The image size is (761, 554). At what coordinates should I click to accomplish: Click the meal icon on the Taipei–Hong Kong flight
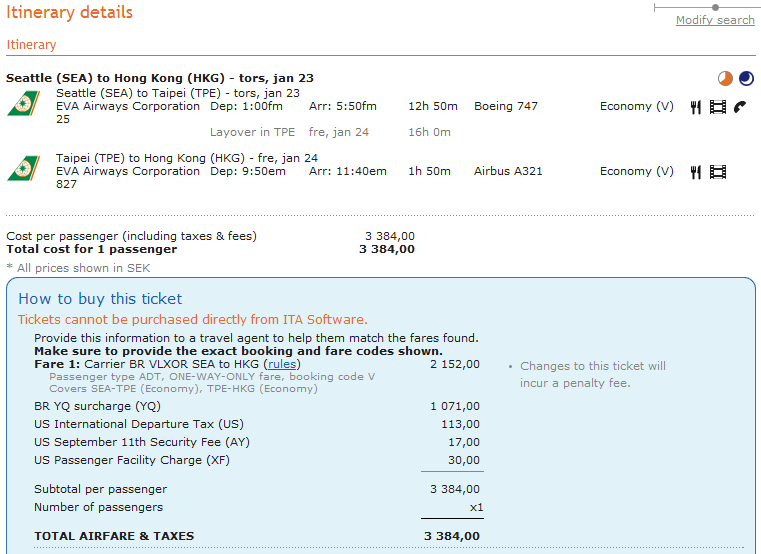click(x=695, y=172)
